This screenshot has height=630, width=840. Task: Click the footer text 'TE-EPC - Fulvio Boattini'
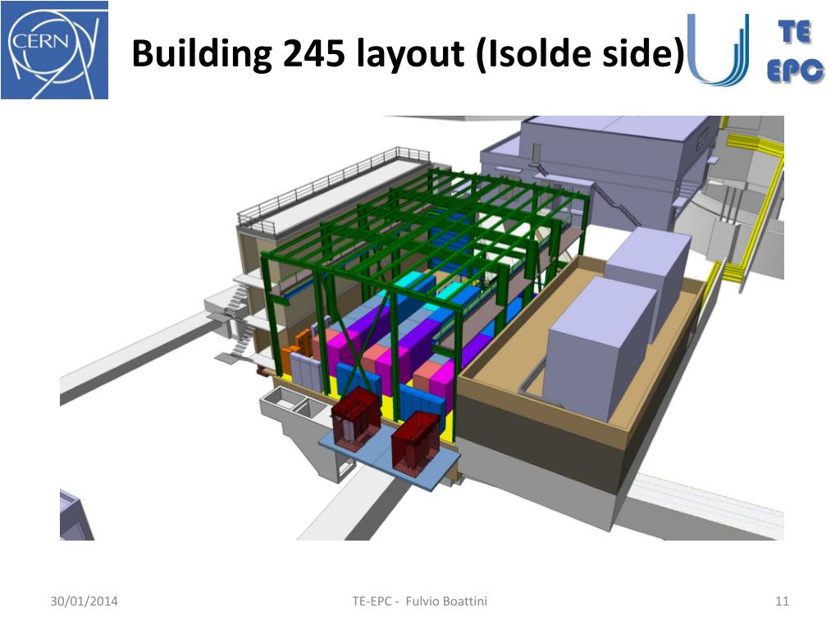(419, 601)
